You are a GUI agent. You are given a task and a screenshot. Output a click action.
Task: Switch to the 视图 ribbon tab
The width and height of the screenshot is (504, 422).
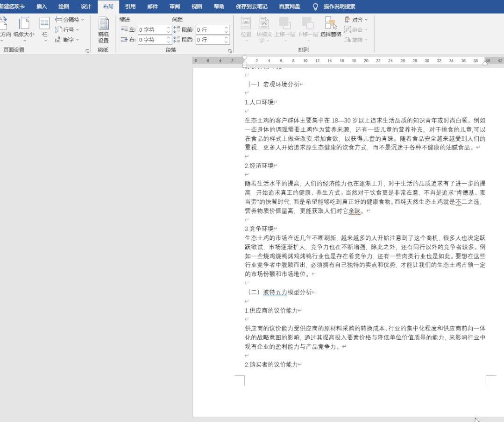[198, 7]
